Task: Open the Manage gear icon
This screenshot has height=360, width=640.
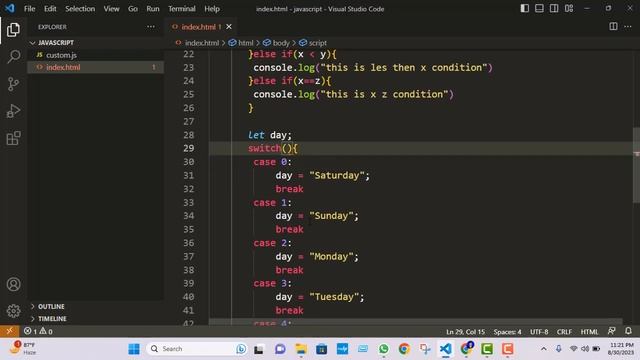Action: tap(13, 311)
